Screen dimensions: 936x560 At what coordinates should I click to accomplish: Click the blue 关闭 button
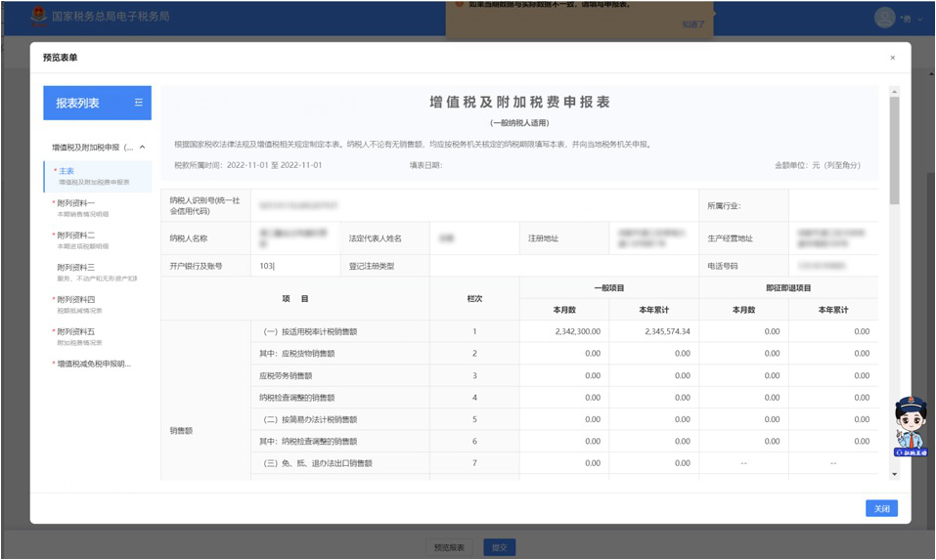coord(881,508)
